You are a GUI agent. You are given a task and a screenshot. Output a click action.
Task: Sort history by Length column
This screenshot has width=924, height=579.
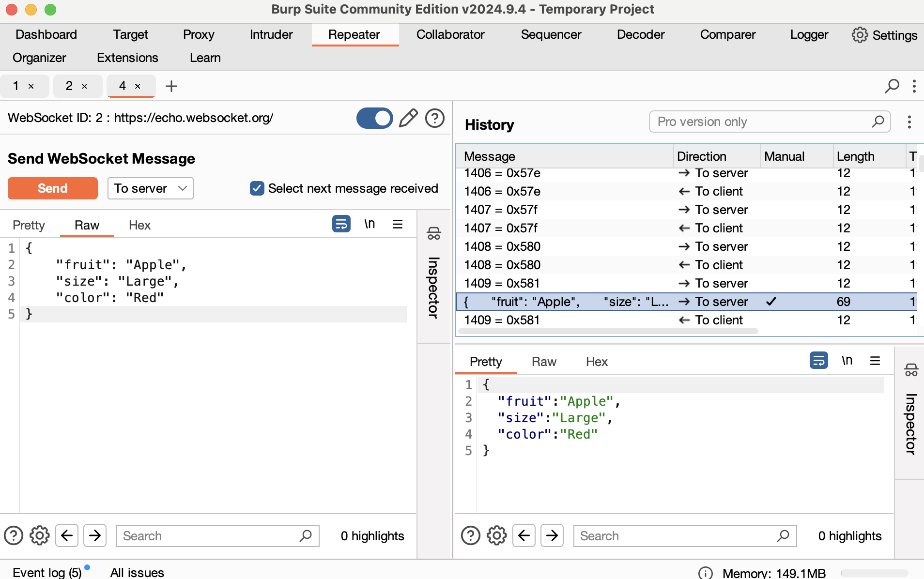(869, 156)
